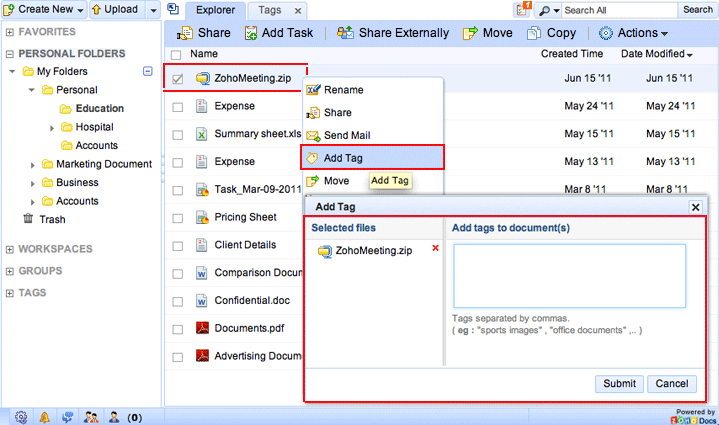Click Share Externally in the toolbar
Viewport: 719px width, 425px height.
pyautogui.click(x=393, y=33)
